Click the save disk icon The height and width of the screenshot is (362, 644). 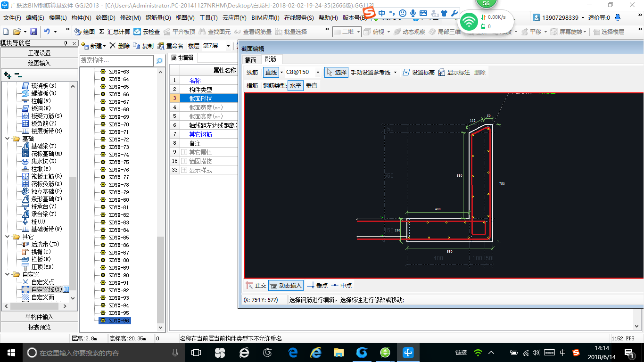point(33,32)
